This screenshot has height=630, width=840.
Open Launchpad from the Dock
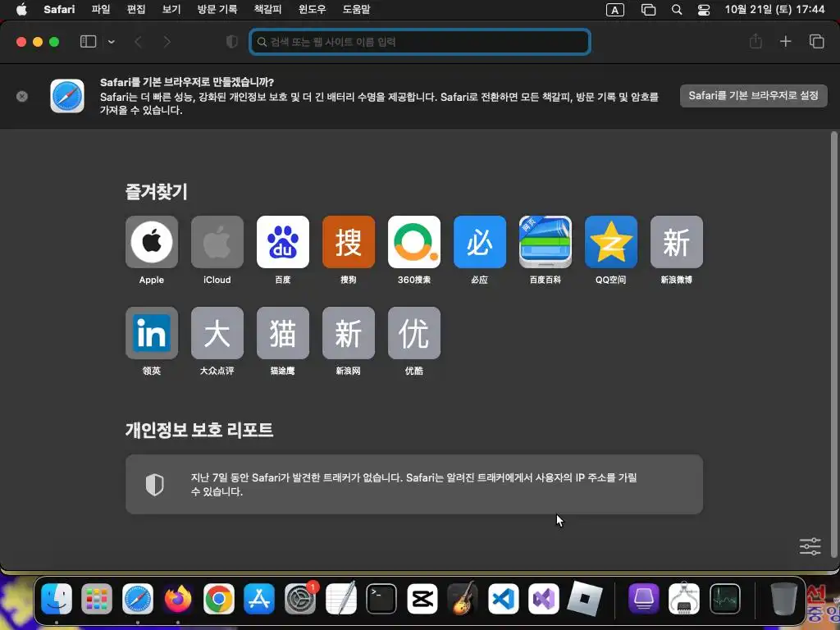97,598
